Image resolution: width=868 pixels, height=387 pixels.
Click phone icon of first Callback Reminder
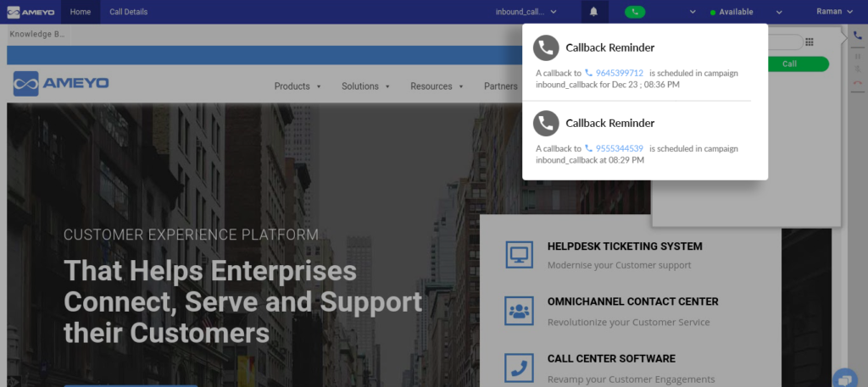click(546, 47)
